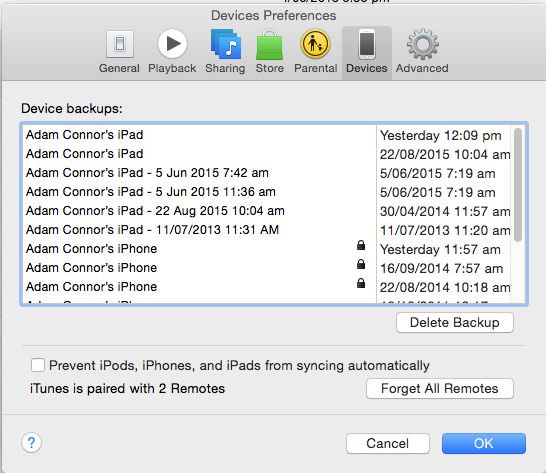
Task: Select iPhone backup from Yesterday 11:57 am
Action: click(267, 249)
